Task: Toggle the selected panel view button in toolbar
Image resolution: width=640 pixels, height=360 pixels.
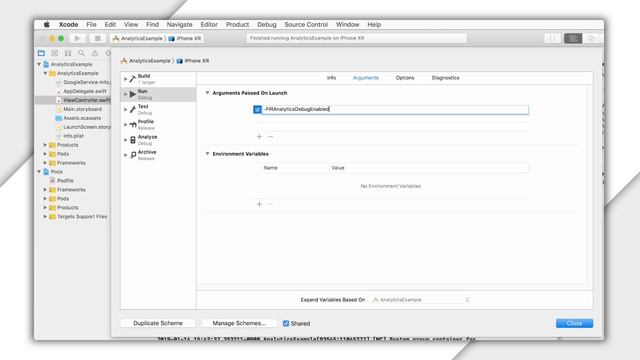Action: point(573,38)
